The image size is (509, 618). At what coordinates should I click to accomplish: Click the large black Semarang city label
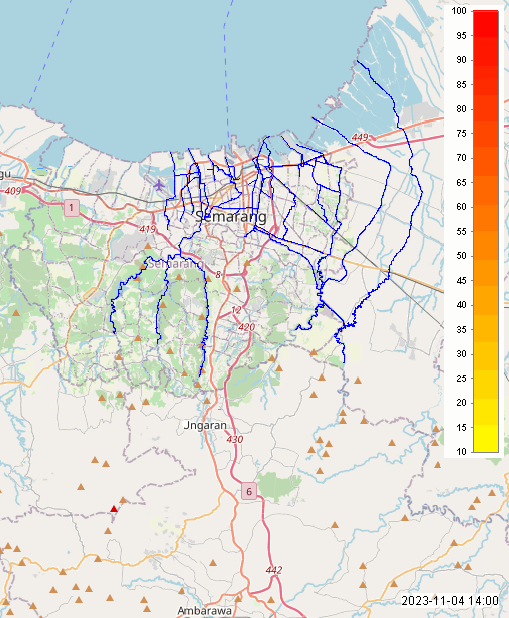click(x=231, y=216)
